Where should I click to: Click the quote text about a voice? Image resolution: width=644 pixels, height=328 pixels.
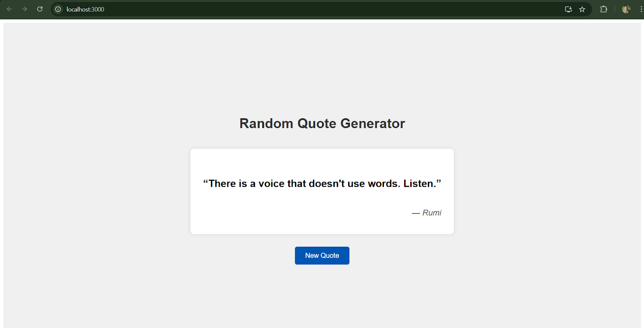point(322,184)
